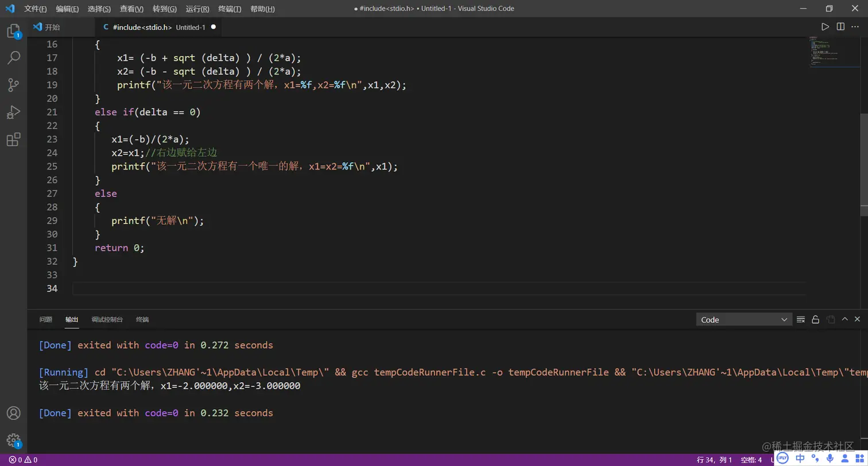This screenshot has width=868, height=466.
Task: Switch to the 输出 panel tab
Action: click(x=72, y=319)
